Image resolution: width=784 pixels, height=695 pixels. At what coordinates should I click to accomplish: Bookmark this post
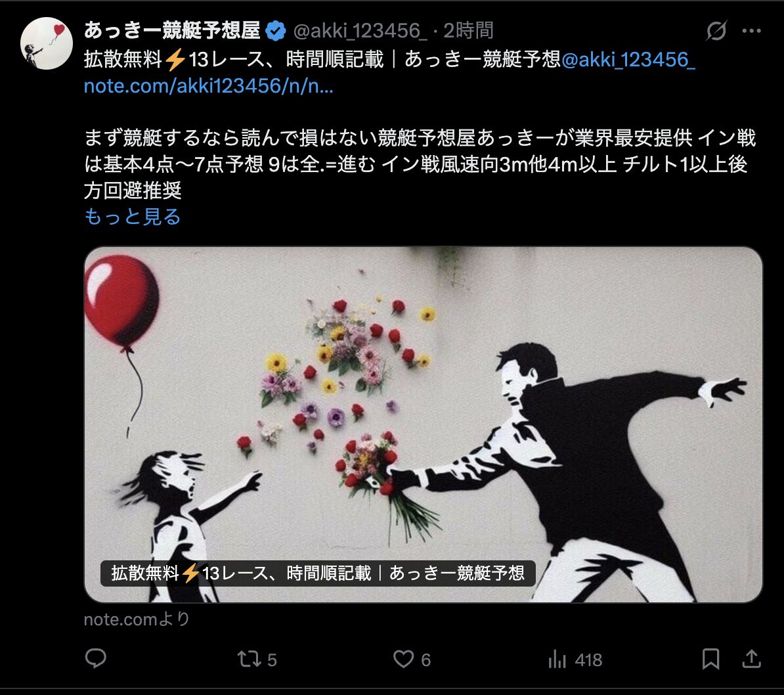pos(710,659)
